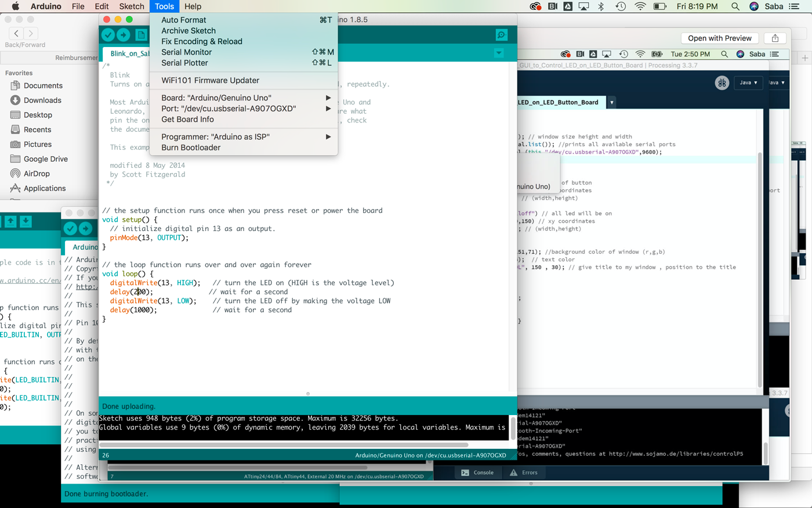Go back in the Finder window

click(16, 34)
